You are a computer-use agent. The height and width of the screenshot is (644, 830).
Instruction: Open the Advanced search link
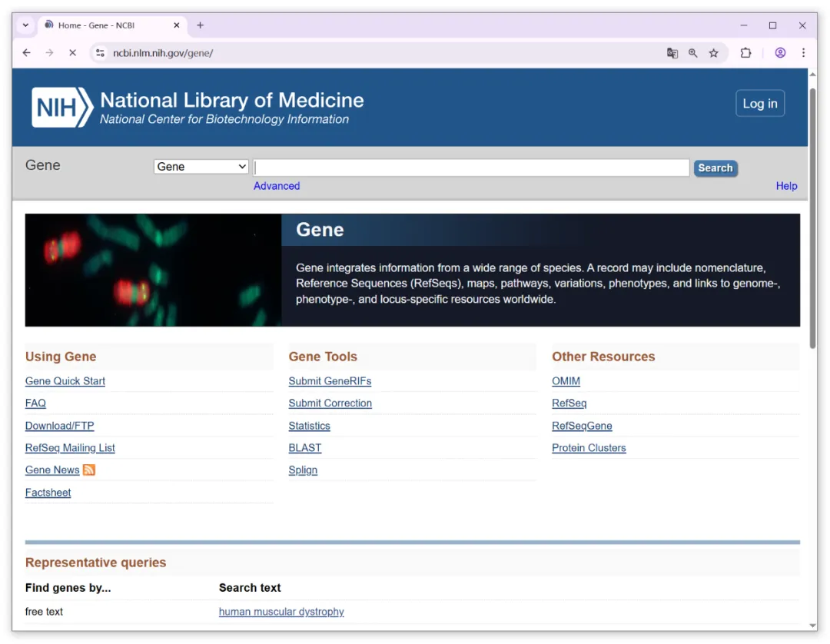click(277, 186)
